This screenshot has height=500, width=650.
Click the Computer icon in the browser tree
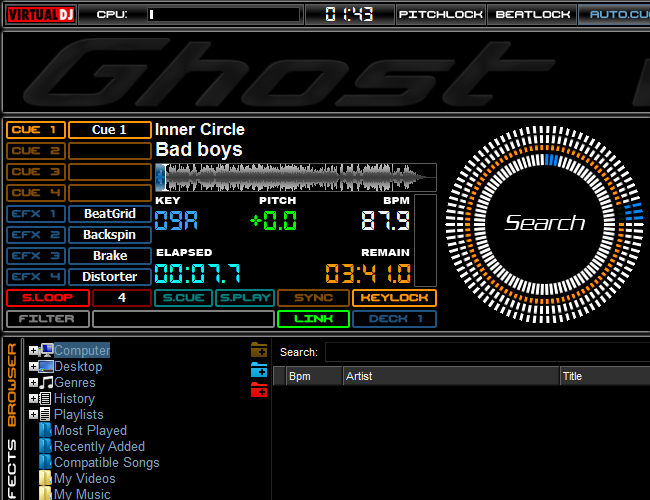click(46, 350)
